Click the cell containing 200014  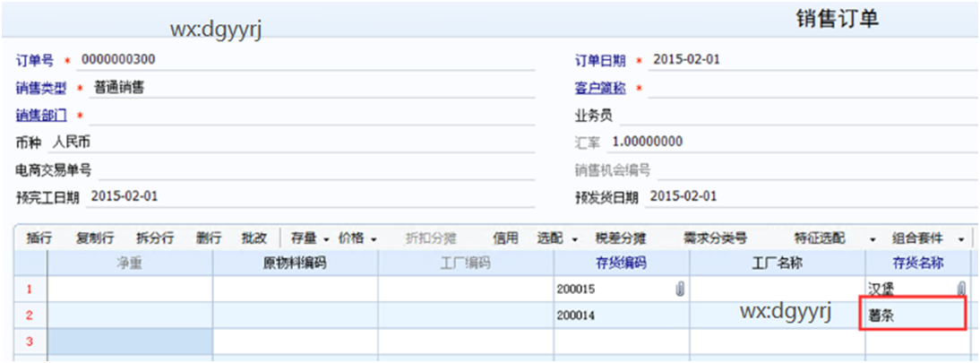point(622,315)
